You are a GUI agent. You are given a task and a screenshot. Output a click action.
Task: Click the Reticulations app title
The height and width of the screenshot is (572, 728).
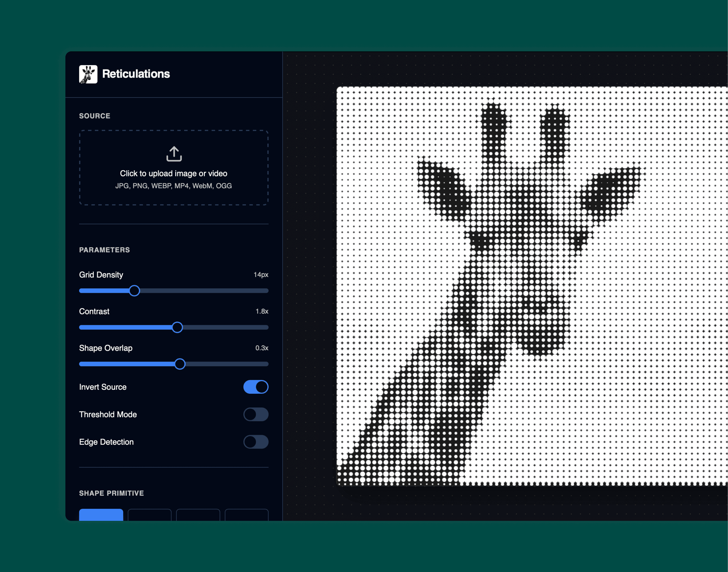click(x=136, y=74)
